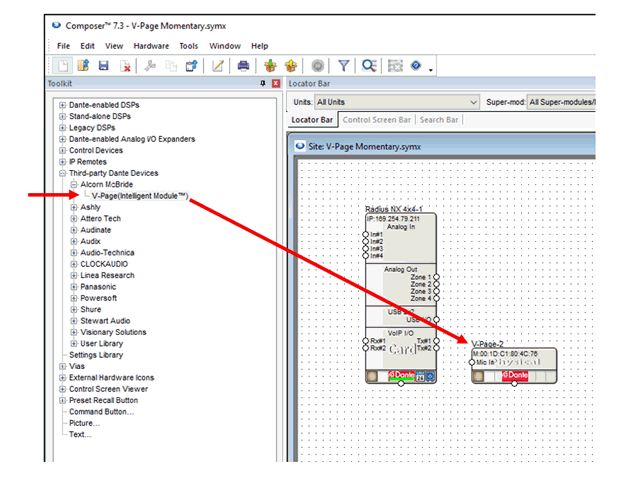Switch to the Control Screen Bar tab
The height and width of the screenshot is (480, 624).
coord(376,120)
